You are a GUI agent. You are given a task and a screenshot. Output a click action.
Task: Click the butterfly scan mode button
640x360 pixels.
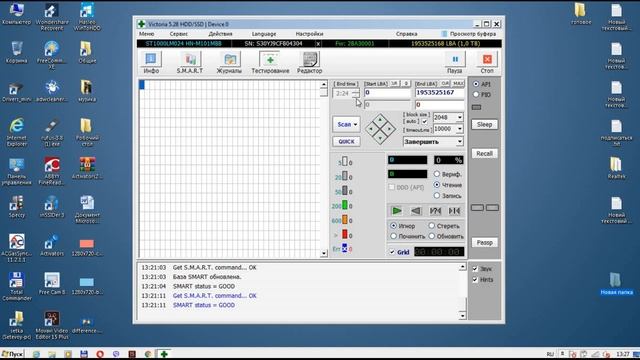click(435, 211)
